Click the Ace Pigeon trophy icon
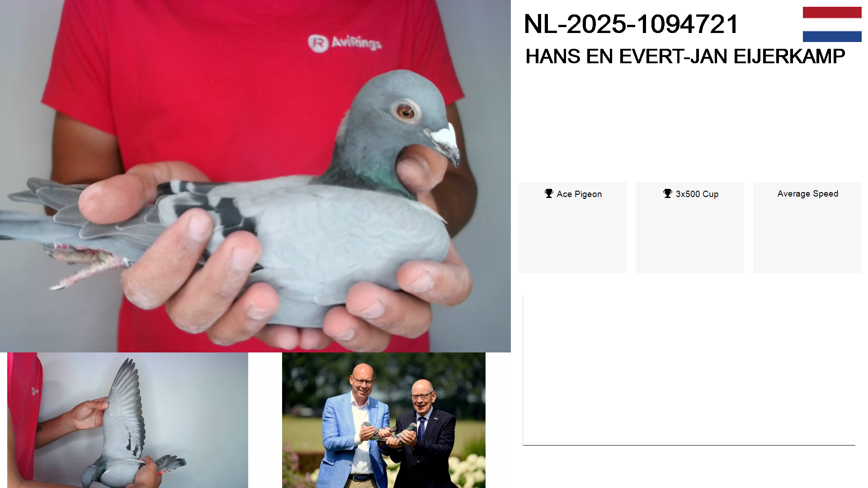Image resolution: width=868 pixels, height=488 pixels. [549, 193]
